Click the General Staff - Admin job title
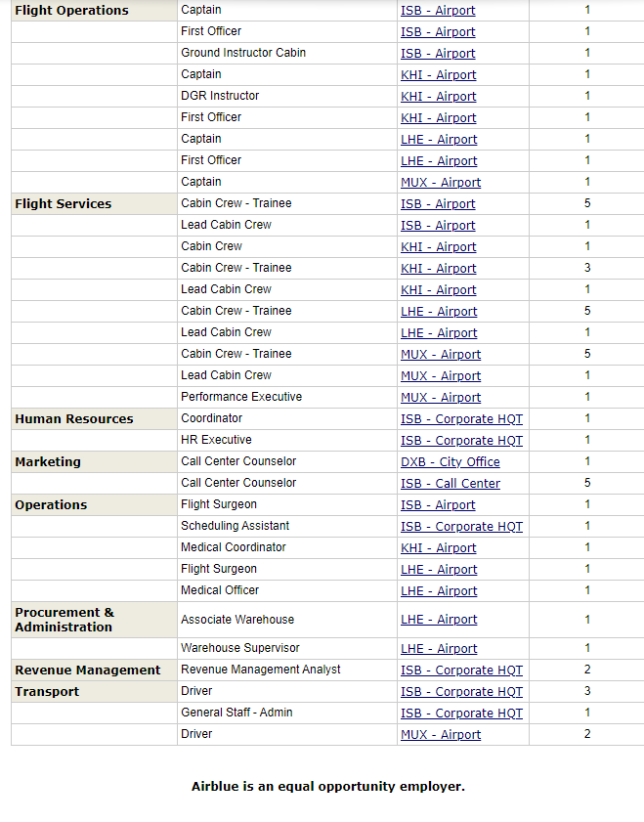This screenshot has width=644, height=822. pyautogui.click(x=236, y=713)
